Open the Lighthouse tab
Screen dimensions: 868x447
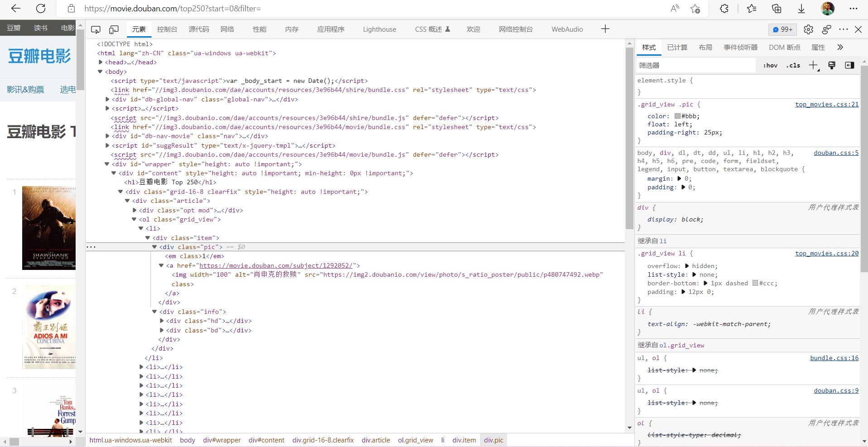tap(379, 29)
